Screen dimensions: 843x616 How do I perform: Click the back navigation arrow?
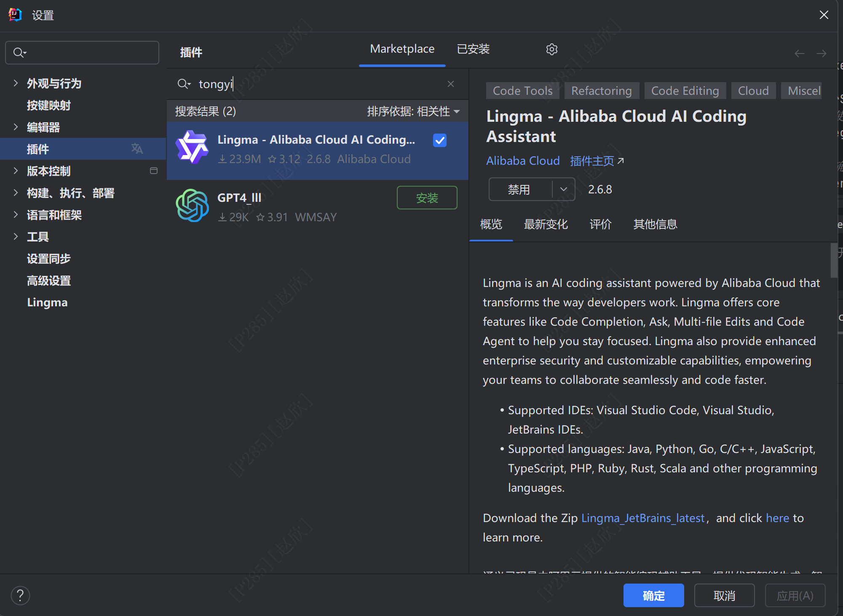click(799, 54)
